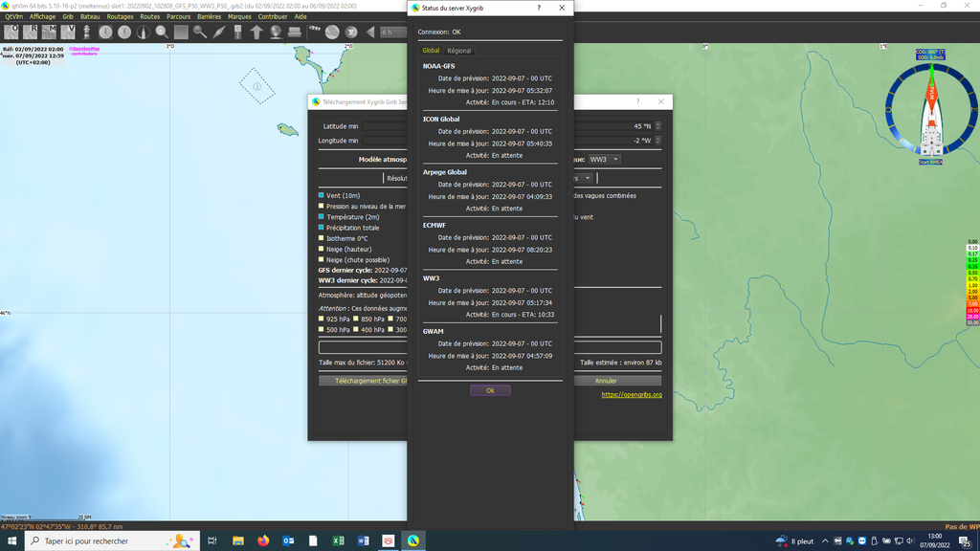Click the plain magnifying glass toolbar icon
The height and width of the screenshot is (551, 980).
click(200, 32)
